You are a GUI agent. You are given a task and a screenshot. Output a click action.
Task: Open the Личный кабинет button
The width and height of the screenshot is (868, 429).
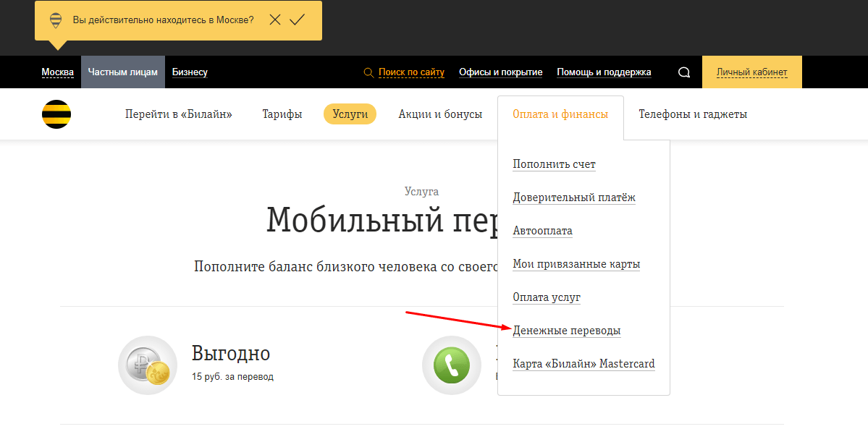point(751,72)
